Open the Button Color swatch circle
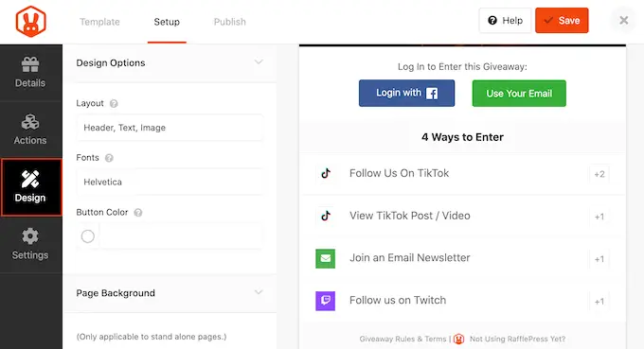The image size is (644, 349). [87, 236]
